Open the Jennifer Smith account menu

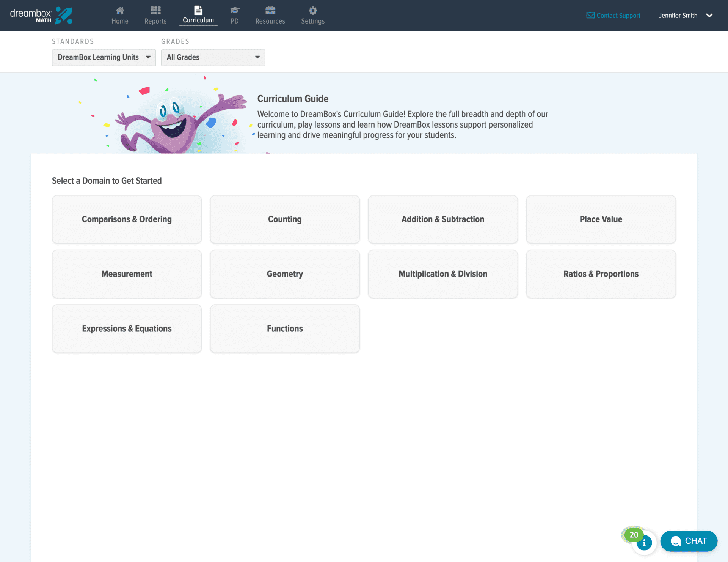point(685,15)
